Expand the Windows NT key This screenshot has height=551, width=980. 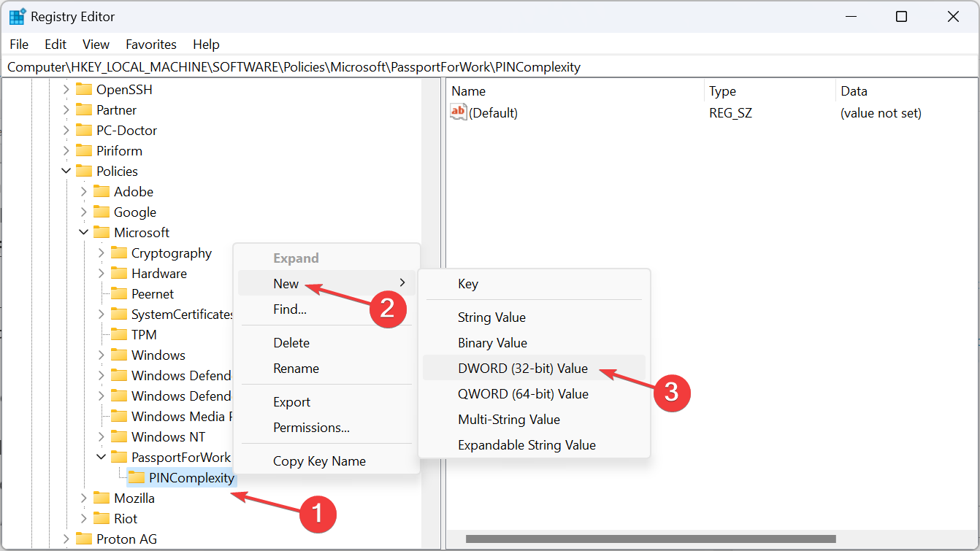tap(102, 437)
